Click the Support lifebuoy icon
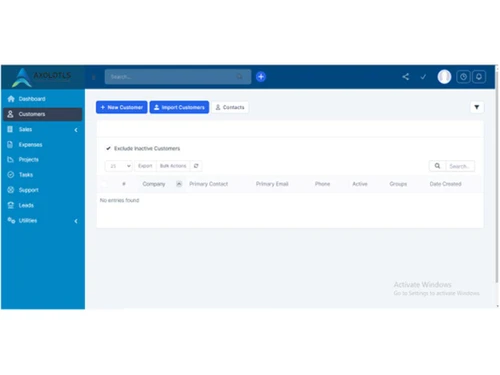This screenshot has height=375, width=500. tap(11, 190)
